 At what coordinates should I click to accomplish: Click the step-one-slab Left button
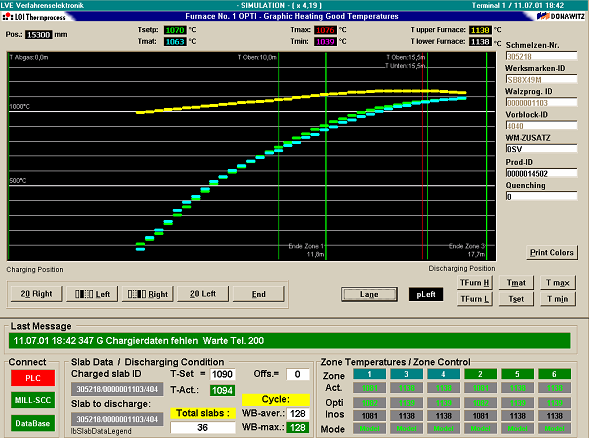[x=92, y=294]
